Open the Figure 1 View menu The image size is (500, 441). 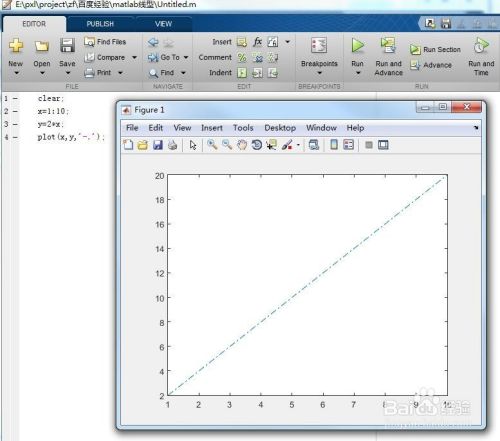click(x=182, y=128)
